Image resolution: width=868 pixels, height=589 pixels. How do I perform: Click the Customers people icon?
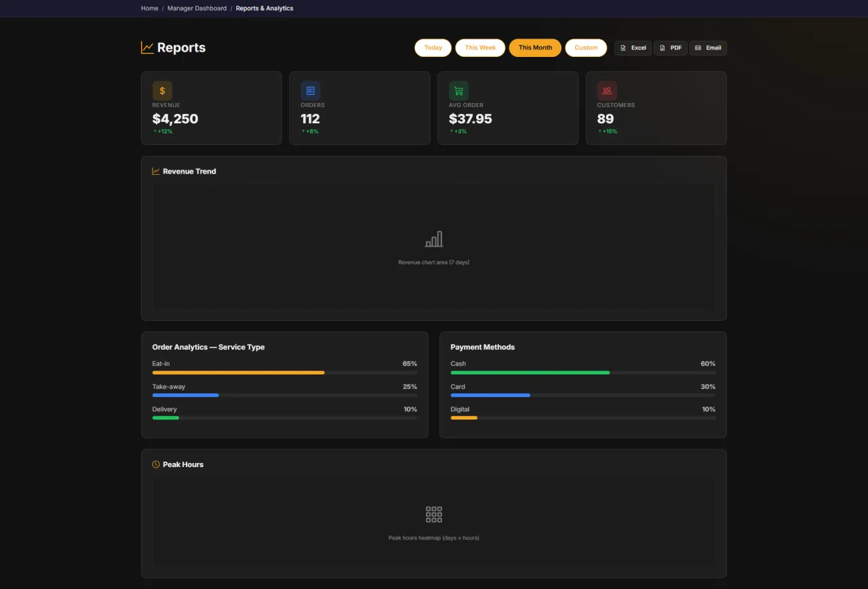point(607,91)
